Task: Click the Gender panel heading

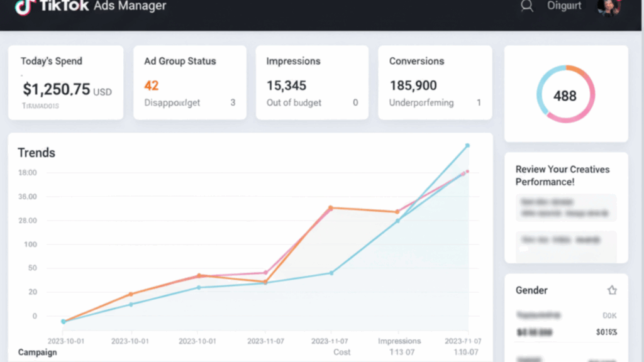Action: tap(531, 290)
